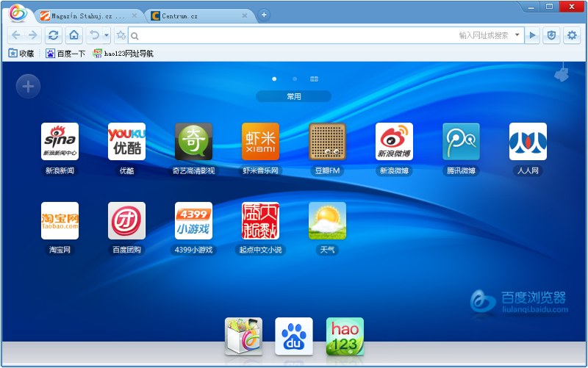Click the 常用 category label
Image resolution: width=588 pixels, height=368 pixels.
[293, 96]
